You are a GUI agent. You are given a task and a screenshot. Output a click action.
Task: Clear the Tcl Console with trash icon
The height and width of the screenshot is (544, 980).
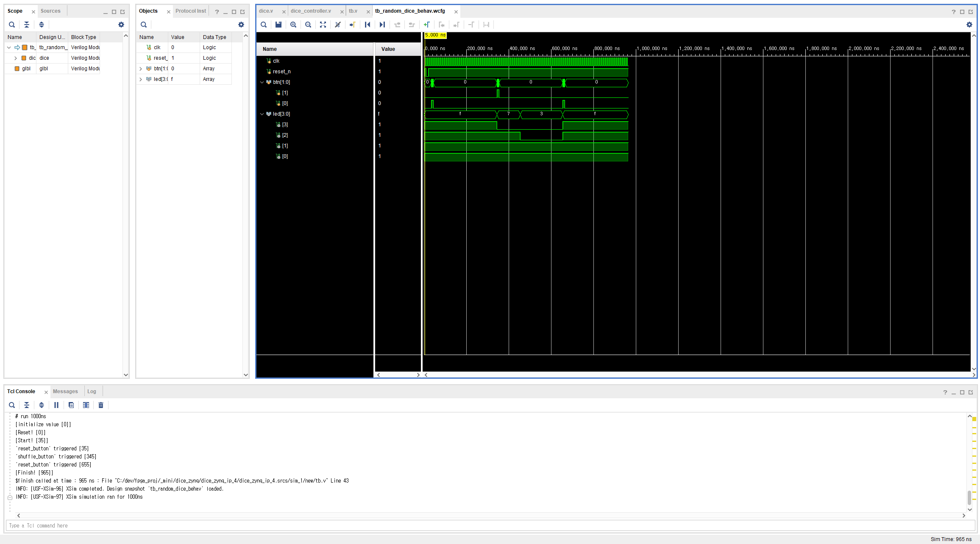coord(101,405)
